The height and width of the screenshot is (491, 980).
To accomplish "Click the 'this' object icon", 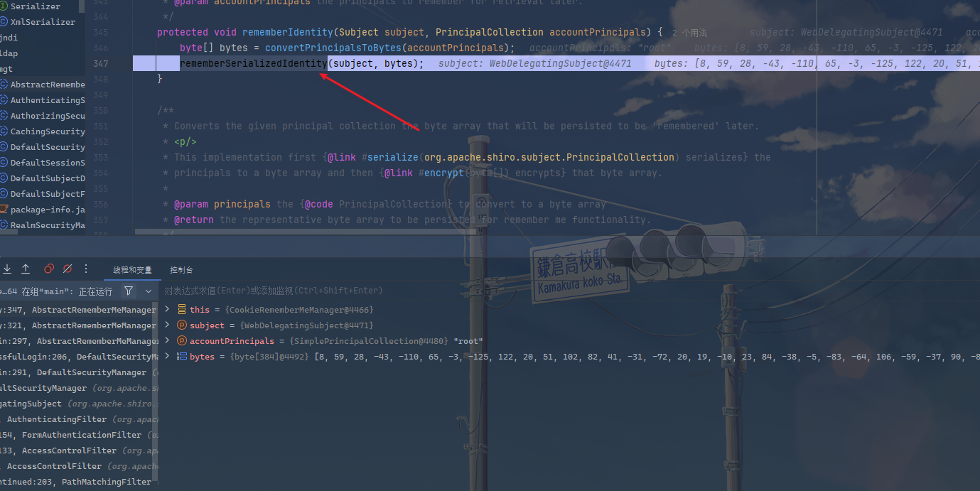I will pos(182,309).
